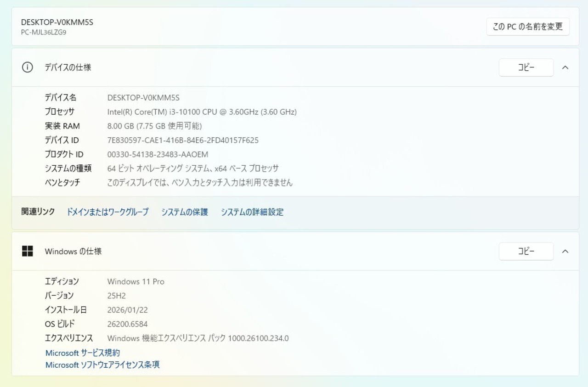Select the model text PC-MJL36LZG9
Screen dimensions: 588x387
(44, 32)
